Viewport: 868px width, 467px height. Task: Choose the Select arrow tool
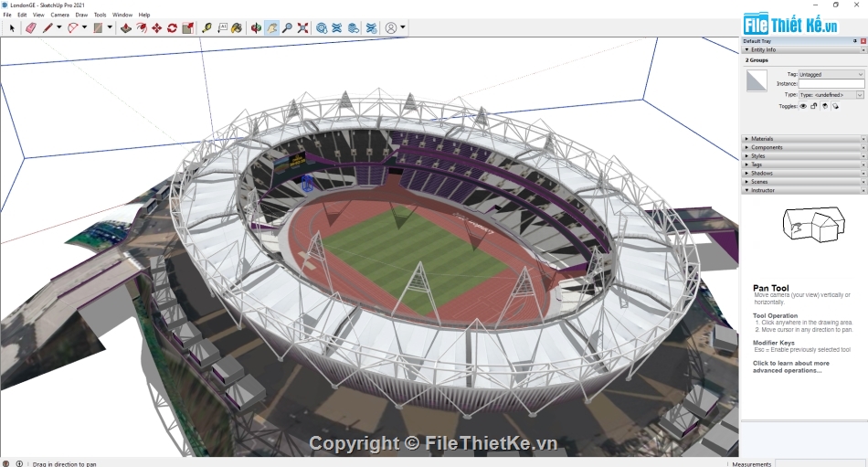pos(12,27)
